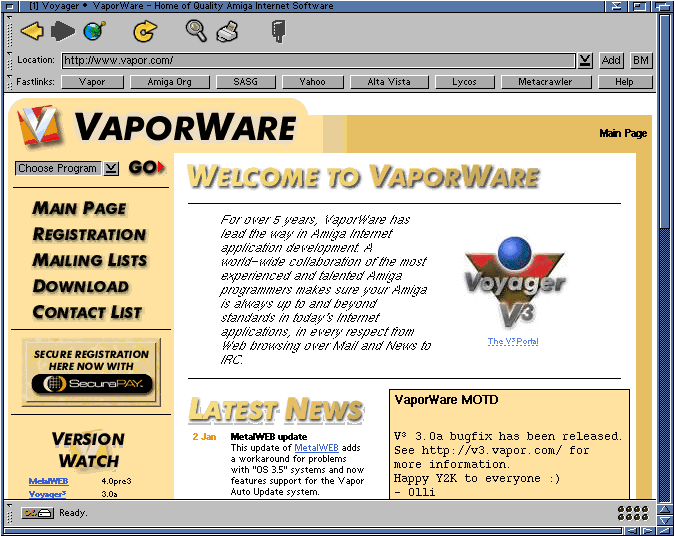Stop loading with the traffic light icon
This screenshot has height=536, width=674.
pos(279,31)
